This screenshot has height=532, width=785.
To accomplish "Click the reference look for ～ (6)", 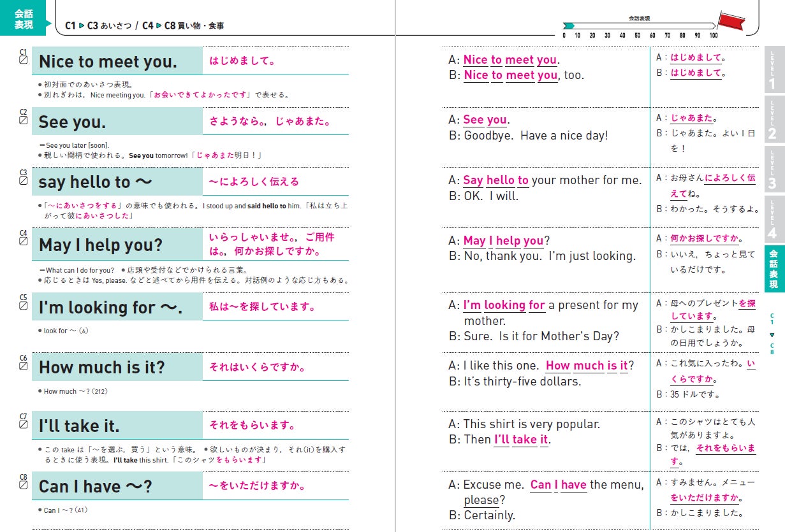I will point(66,331).
